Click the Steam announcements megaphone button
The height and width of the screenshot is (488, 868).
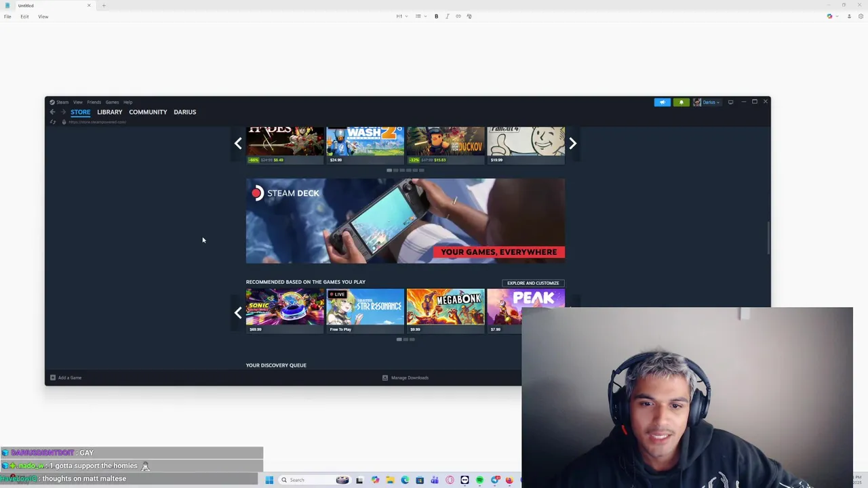[662, 102]
